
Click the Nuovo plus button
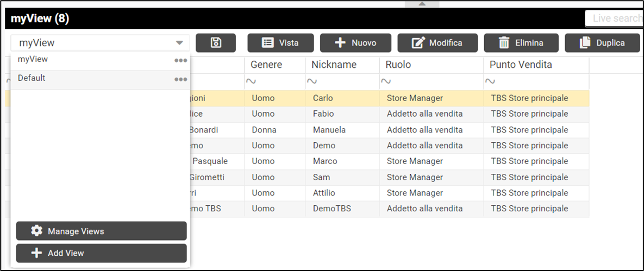[x=355, y=43]
